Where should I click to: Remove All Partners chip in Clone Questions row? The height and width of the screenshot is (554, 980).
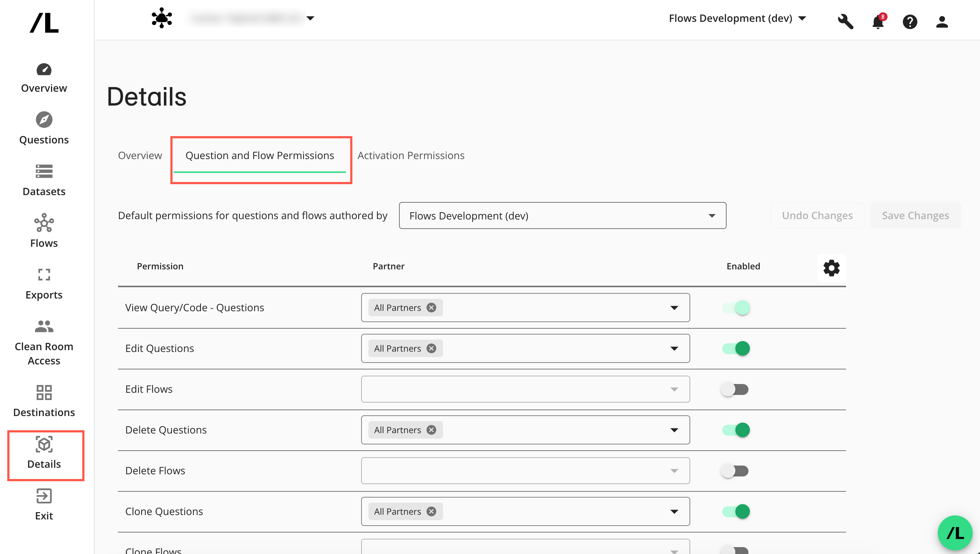[431, 511]
